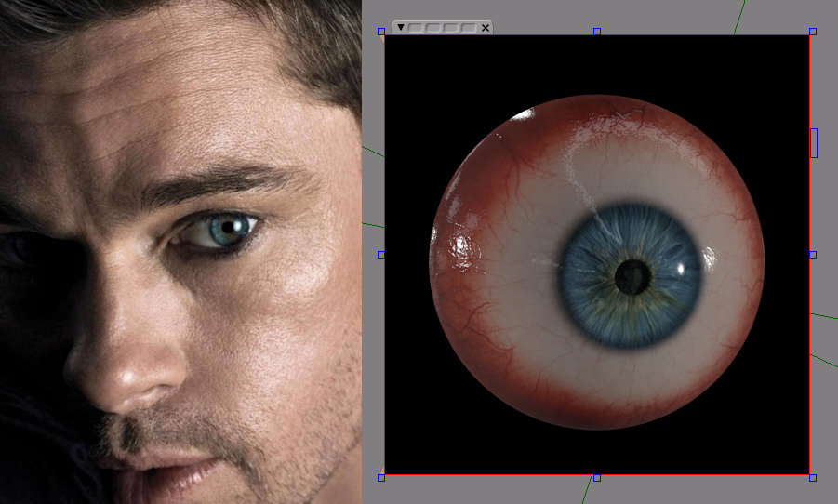Click the top-right blue corner handle
The width and height of the screenshot is (838, 504).
pos(813,32)
